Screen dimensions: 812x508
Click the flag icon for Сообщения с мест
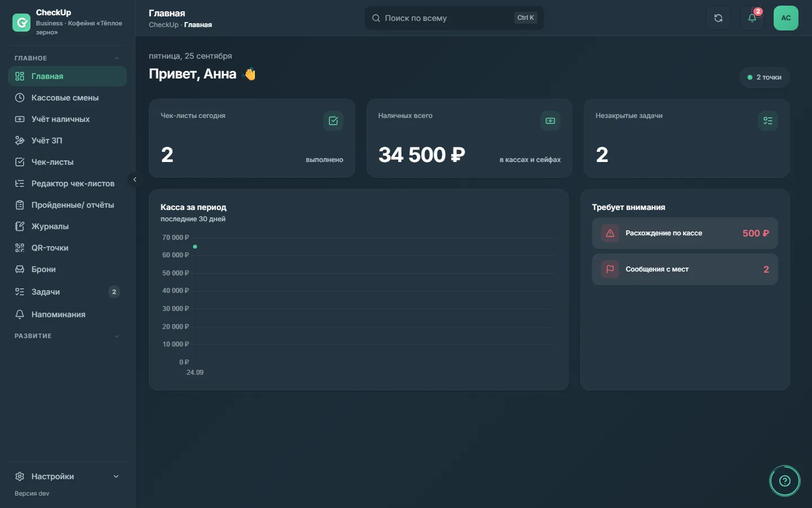click(610, 269)
